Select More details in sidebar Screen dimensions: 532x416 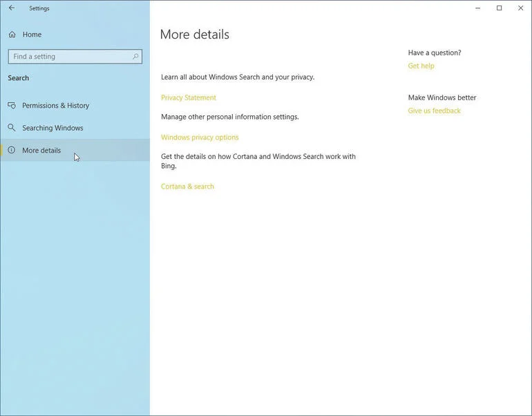tap(75, 150)
